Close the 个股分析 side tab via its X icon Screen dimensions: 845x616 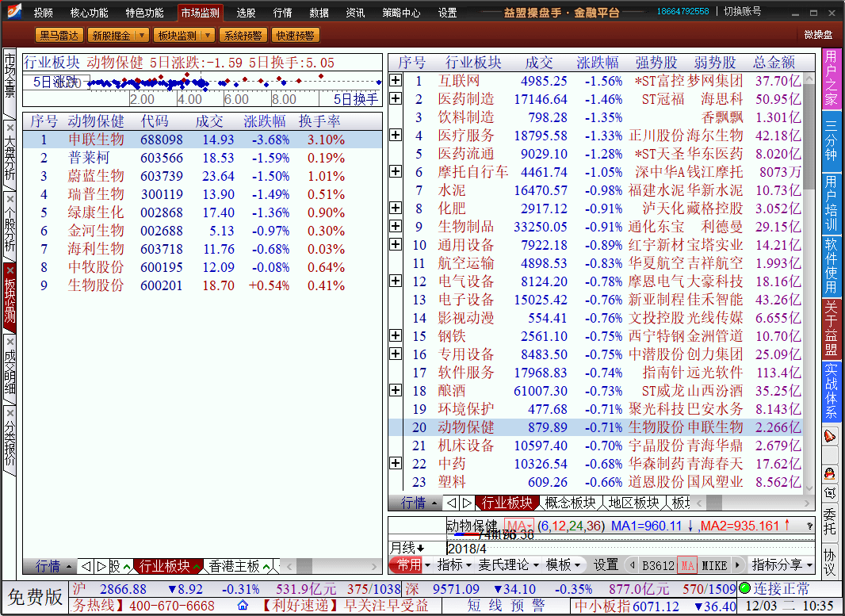pos(10,200)
